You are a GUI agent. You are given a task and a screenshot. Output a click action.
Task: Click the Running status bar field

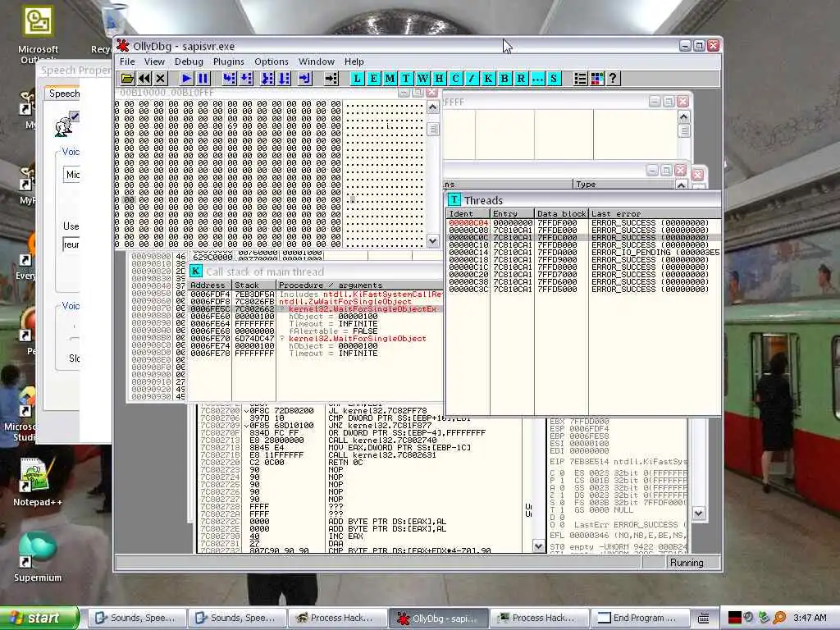694,563
